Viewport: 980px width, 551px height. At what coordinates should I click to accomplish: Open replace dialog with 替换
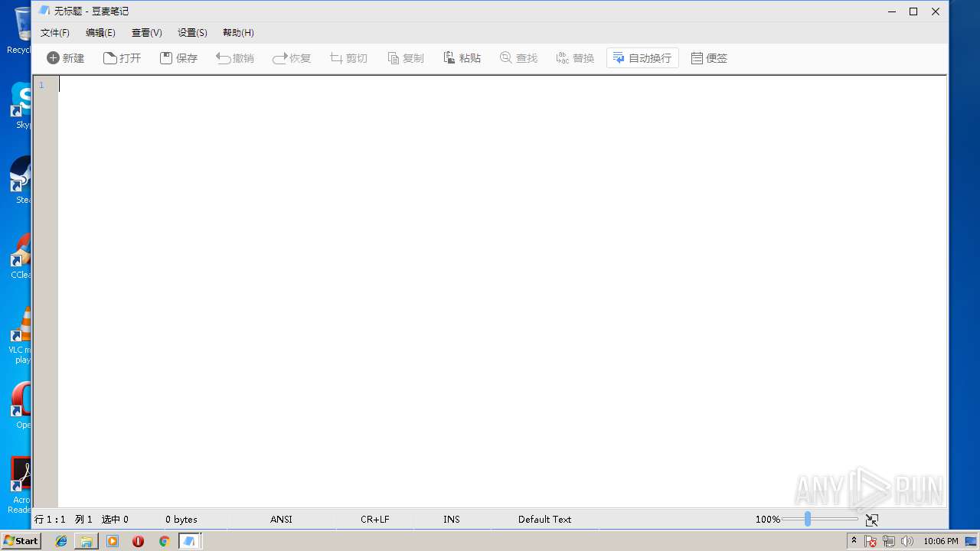[576, 58]
